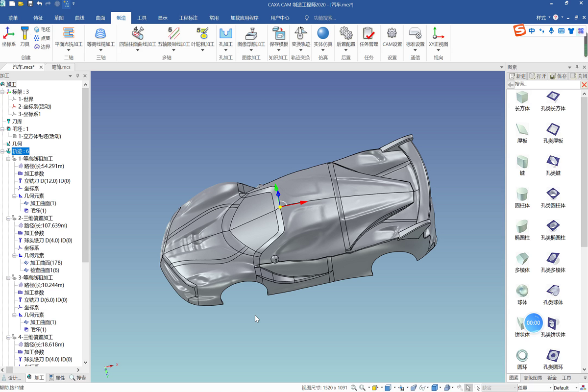This screenshot has height=392, width=588.
Task: Collapse the 1-等高线粗加工 tree node
Action: (x=8, y=159)
